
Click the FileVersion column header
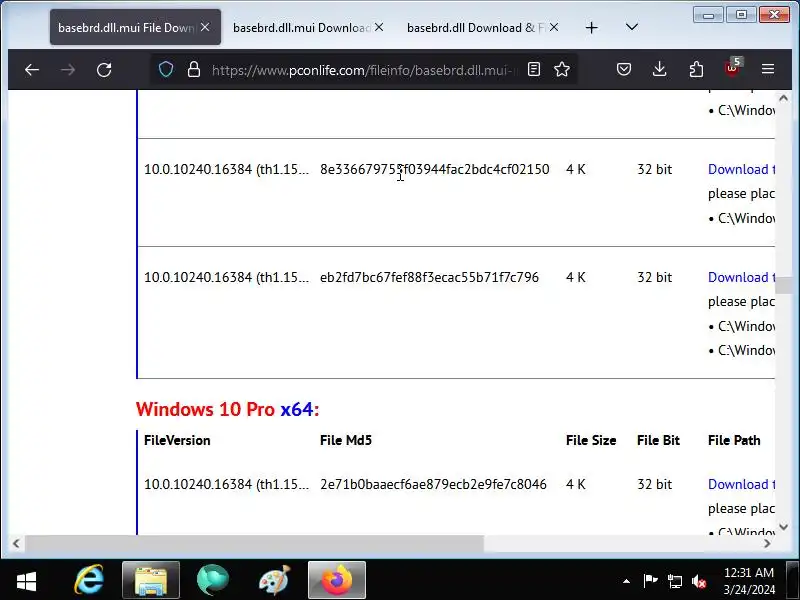tap(177, 440)
